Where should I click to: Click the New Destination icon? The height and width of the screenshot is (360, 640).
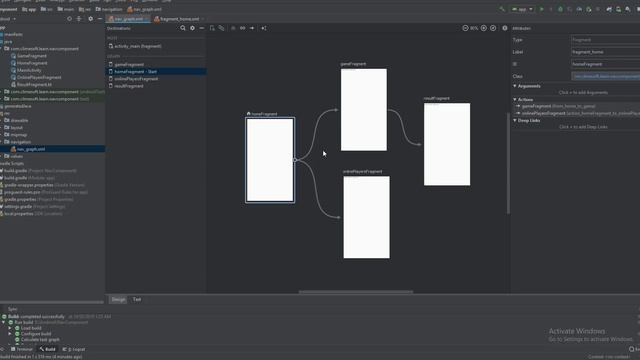[x=212, y=28]
